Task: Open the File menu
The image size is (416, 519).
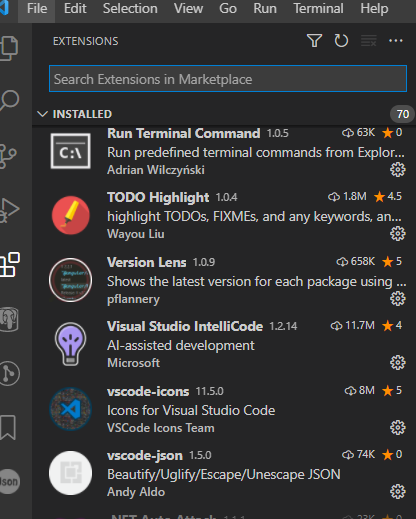Action: pos(37,9)
